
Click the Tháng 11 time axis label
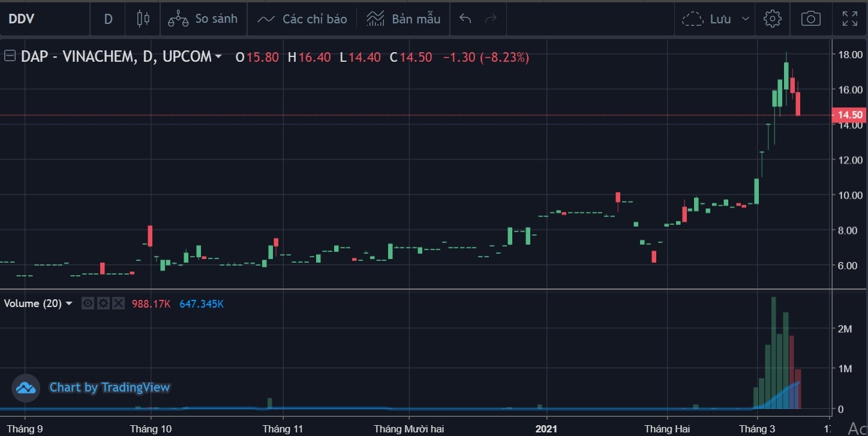tap(283, 429)
